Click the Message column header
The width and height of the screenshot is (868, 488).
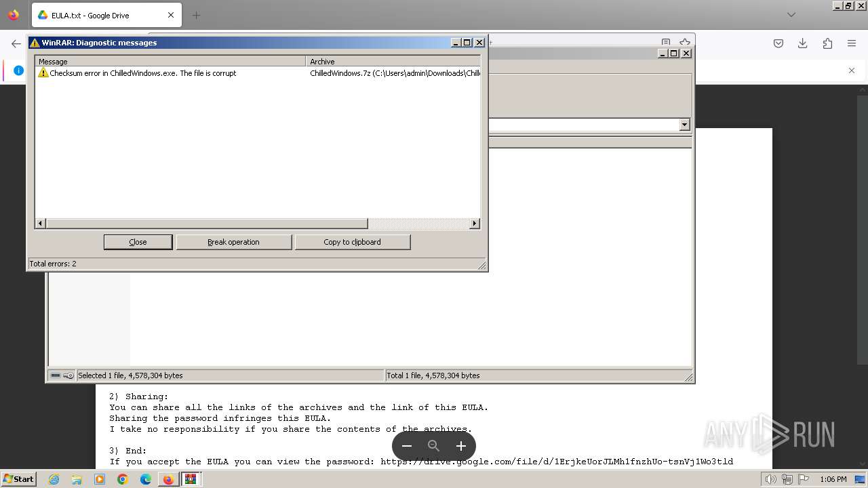[170, 62]
